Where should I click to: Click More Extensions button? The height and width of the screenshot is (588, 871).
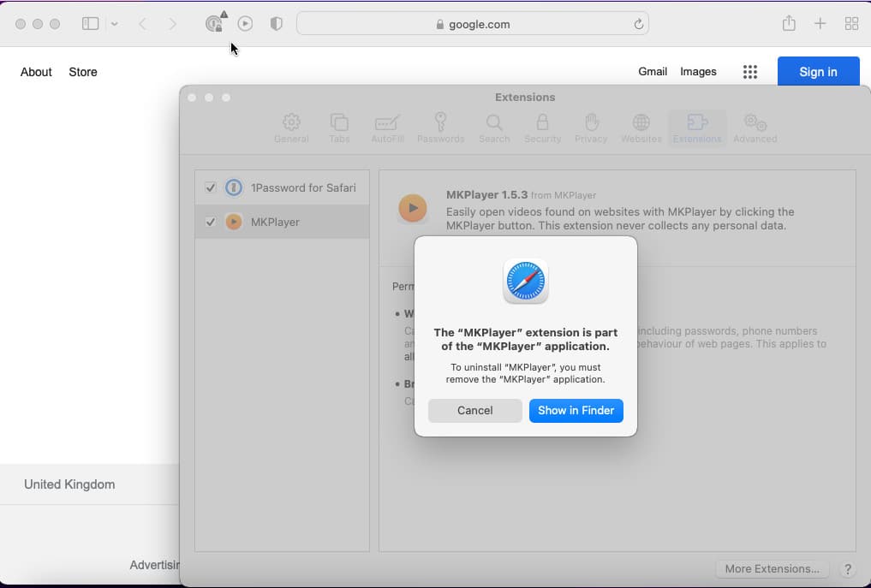(773, 568)
